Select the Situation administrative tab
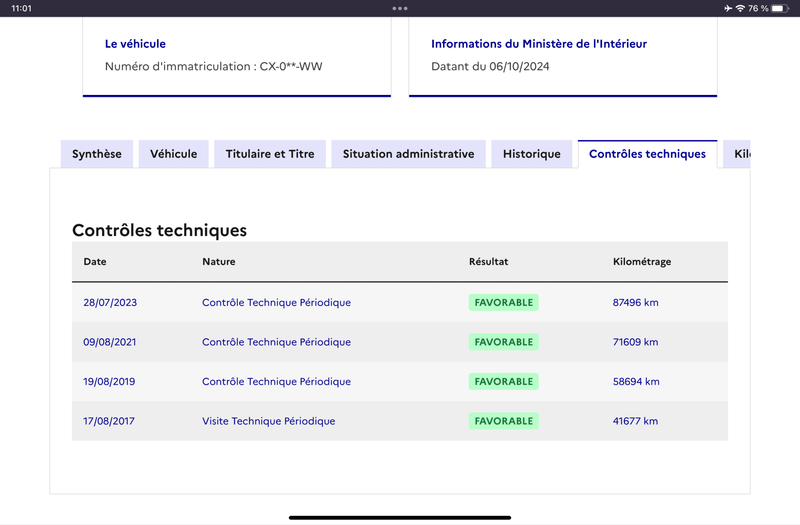 pyautogui.click(x=408, y=154)
